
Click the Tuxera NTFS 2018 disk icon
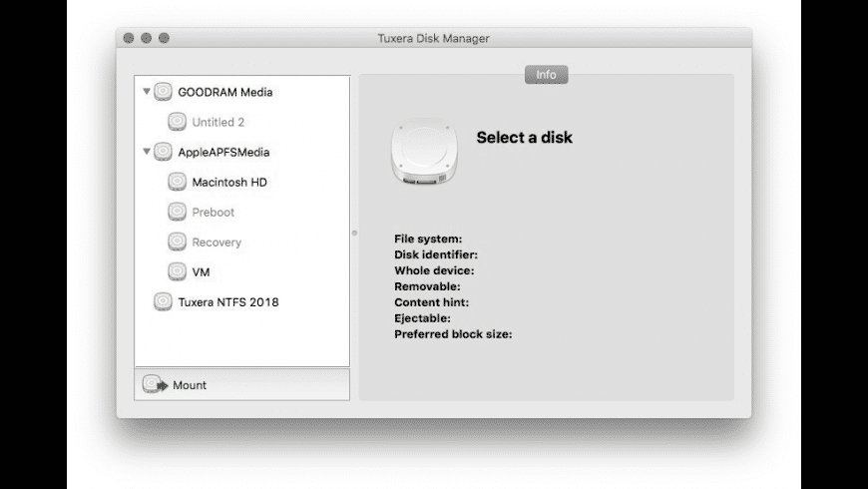pos(163,301)
